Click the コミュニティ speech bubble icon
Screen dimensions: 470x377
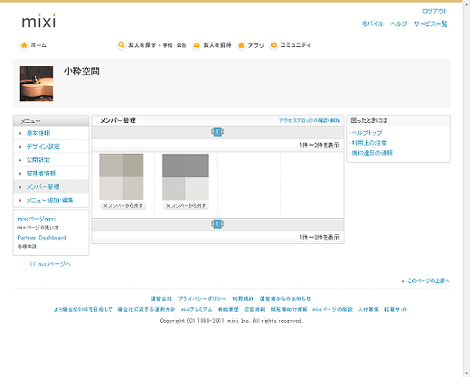(274, 45)
